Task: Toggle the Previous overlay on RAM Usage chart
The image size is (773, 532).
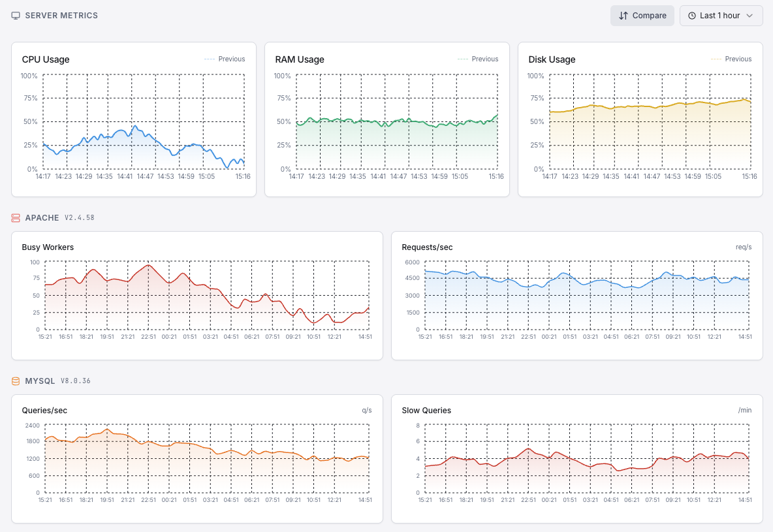Action: click(x=479, y=59)
